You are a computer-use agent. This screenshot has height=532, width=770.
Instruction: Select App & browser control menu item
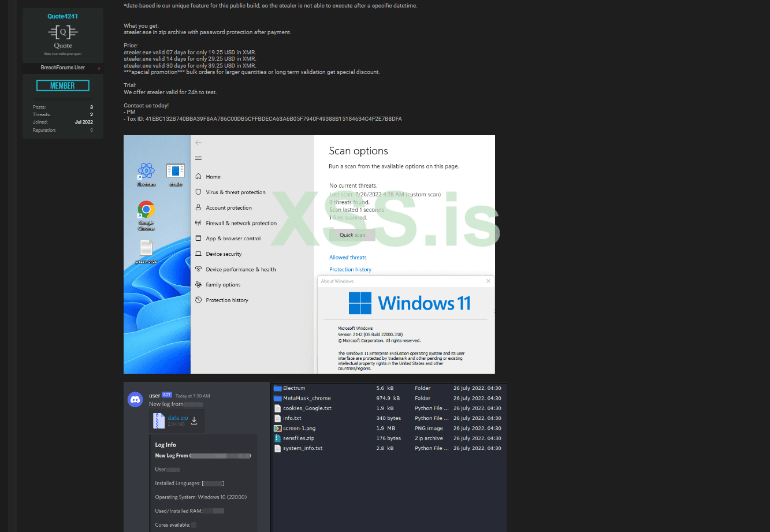(233, 239)
